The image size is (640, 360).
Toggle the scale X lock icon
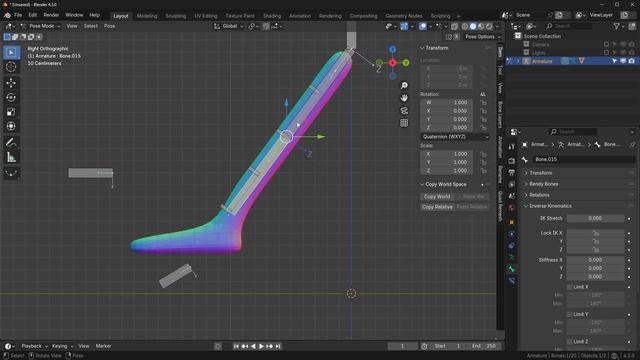click(483, 154)
